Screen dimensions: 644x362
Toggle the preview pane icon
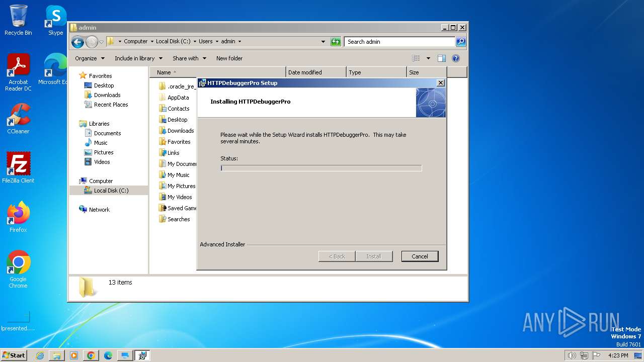(441, 58)
